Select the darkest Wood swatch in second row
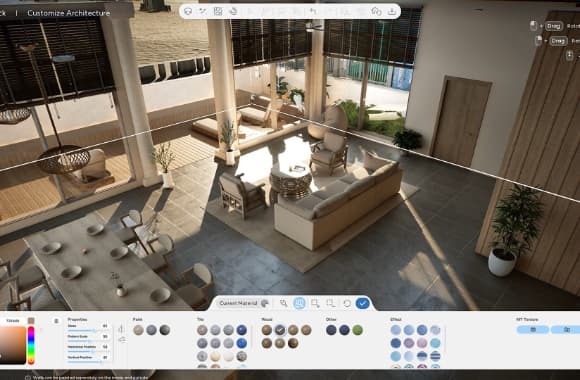 click(x=293, y=343)
